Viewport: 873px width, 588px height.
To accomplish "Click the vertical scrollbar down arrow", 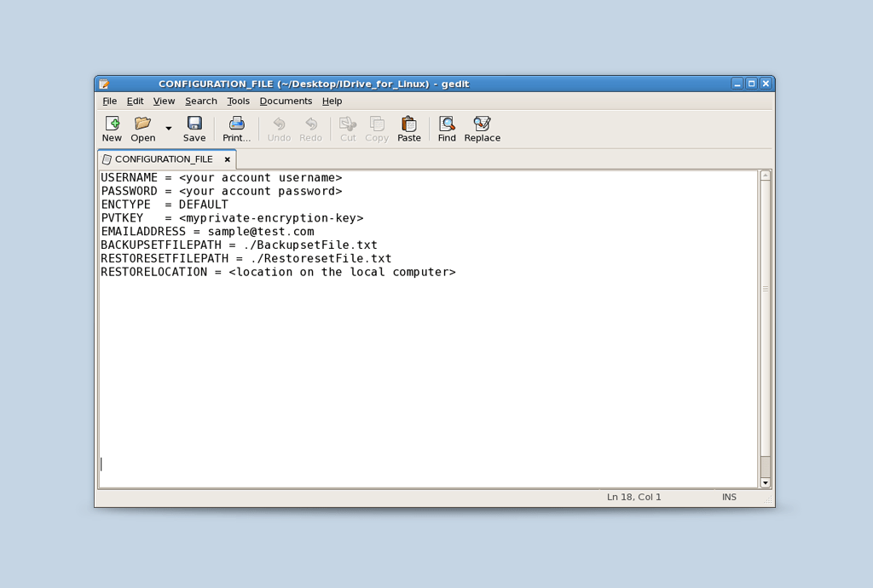I will pos(766,483).
